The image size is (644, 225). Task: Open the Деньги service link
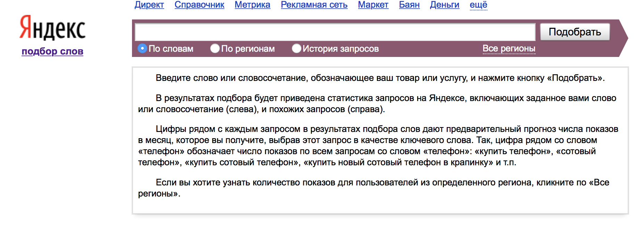point(445,5)
